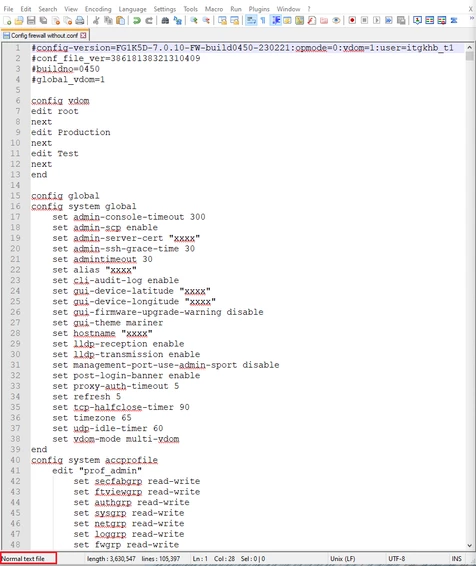Click the blue double-arrow plugin icon
476x566 pixels.
pyautogui.click(x=454, y=21)
